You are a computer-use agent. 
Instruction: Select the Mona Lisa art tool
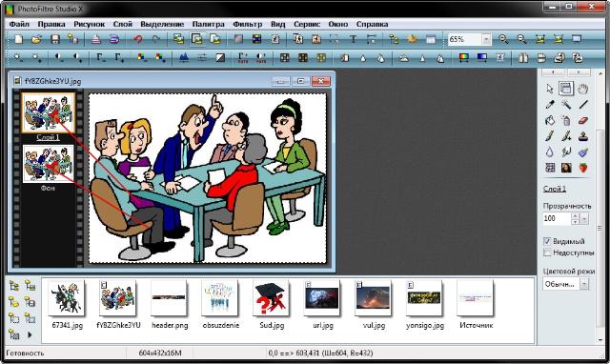(x=566, y=168)
